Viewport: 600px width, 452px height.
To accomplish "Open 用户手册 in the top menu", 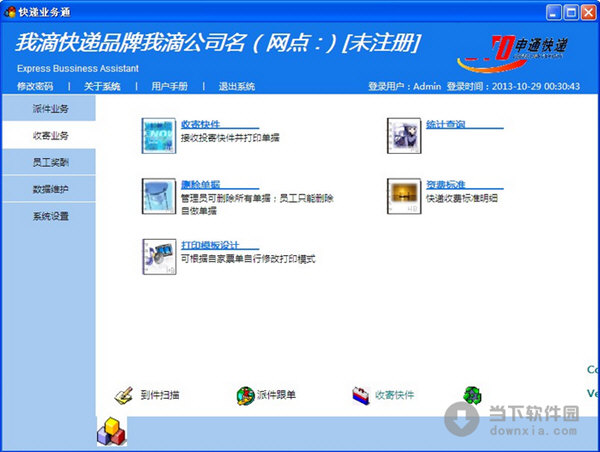I will [170, 86].
